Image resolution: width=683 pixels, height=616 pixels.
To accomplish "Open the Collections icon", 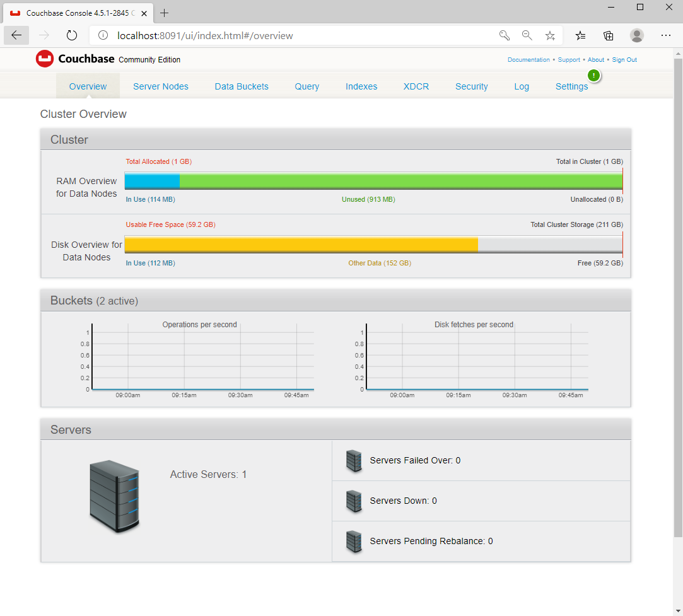I will [x=609, y=35].
